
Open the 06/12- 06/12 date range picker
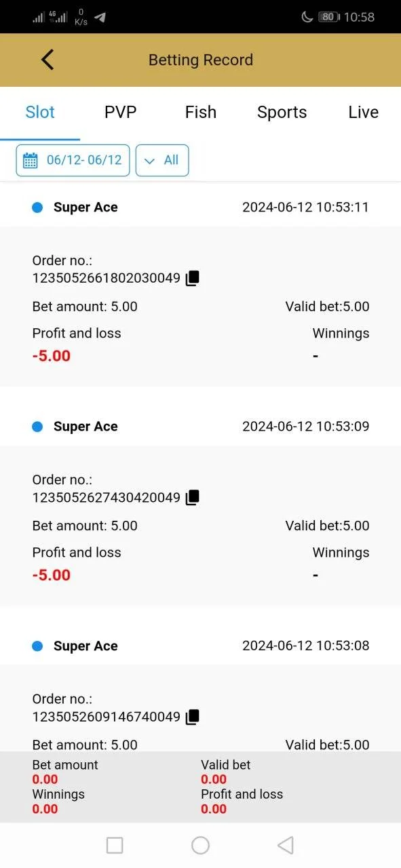point(73,160)
